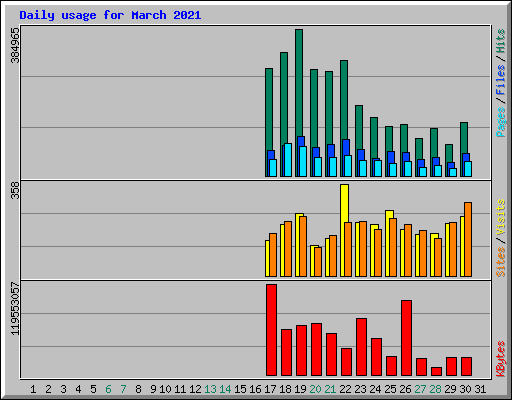Click day 26 on the x-axis

pyautogui.click(x=405, y=389)
